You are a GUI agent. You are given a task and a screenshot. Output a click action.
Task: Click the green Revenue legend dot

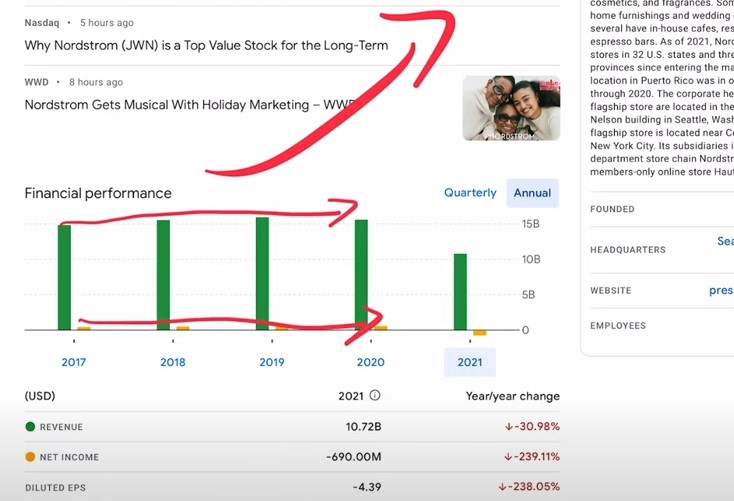30,427
